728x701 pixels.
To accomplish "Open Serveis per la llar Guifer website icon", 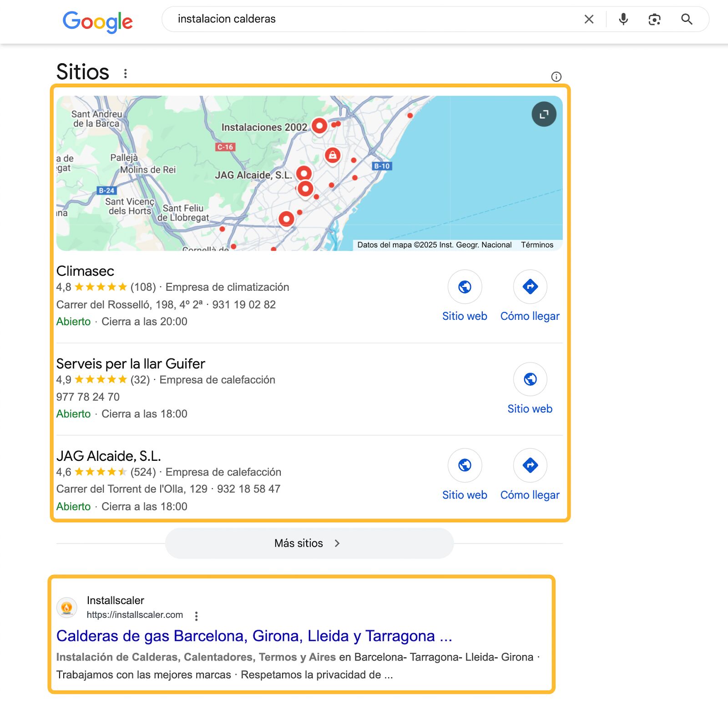I will pyautogui.click(x=530, y=379).
